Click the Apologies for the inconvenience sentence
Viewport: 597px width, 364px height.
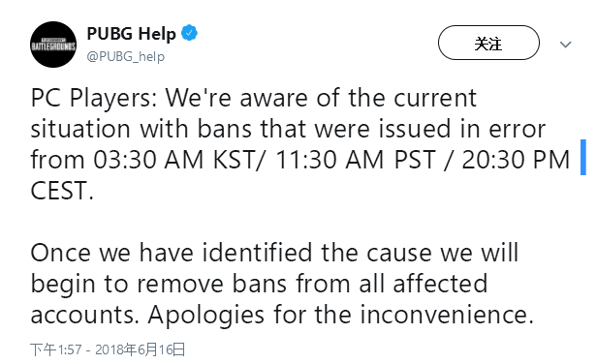[341, 316]
